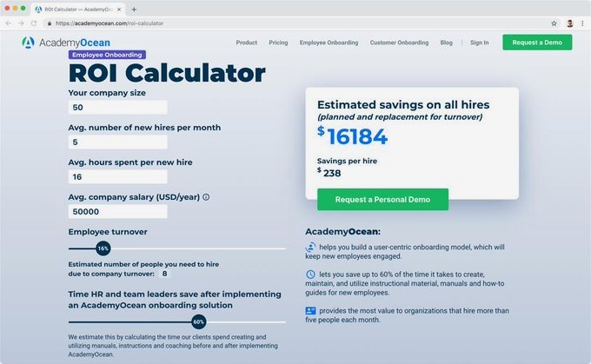Open the browser profile avatar

pos(570,23)
